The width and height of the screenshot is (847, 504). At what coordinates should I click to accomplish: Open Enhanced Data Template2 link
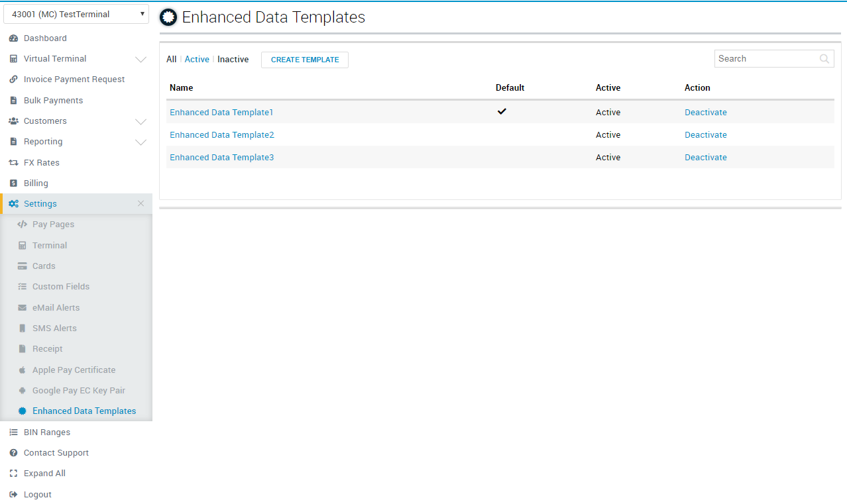pos(221,135)
